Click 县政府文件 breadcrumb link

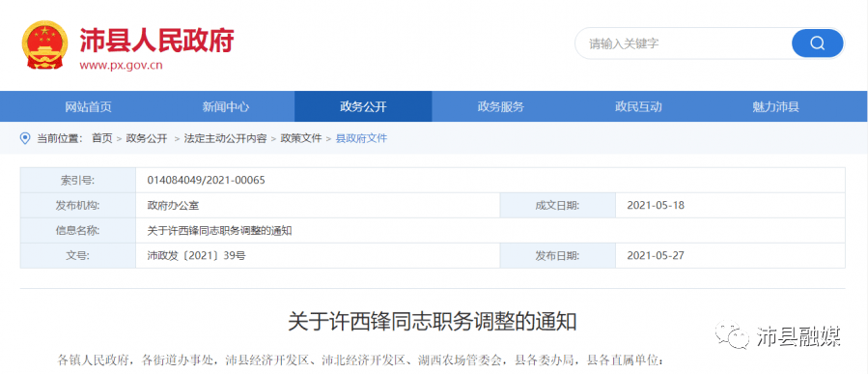pyautogui.click(x=361, y=138)
